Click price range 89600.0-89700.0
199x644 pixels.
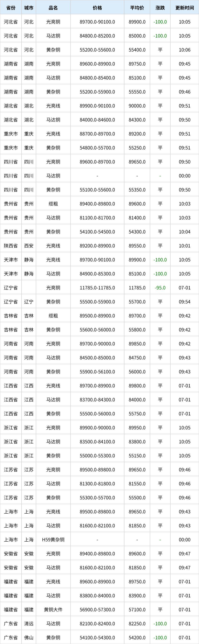click(97, 162)
